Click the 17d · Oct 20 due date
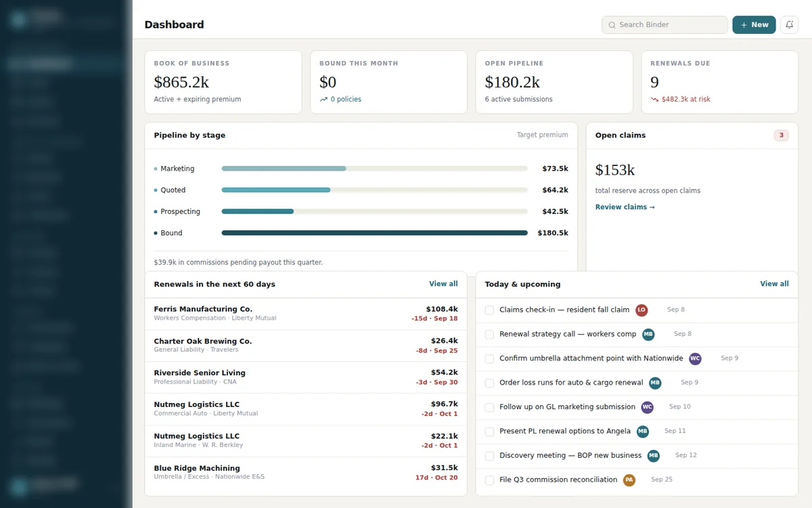This screenshot has height=508, width=812. pyautogui.click(x=436, y=478)
